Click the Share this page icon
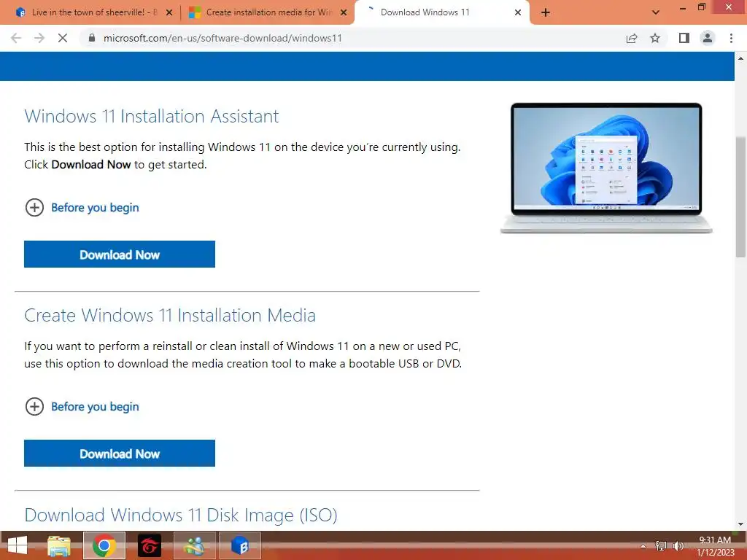This screenshot has width=747, height=560. click(x=632, y=38)
